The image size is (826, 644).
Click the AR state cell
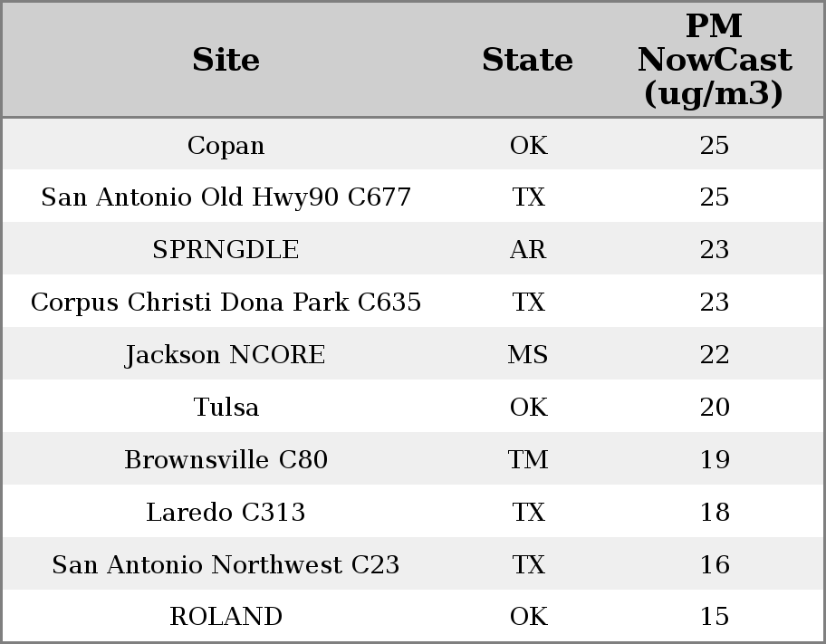point(528,250)
